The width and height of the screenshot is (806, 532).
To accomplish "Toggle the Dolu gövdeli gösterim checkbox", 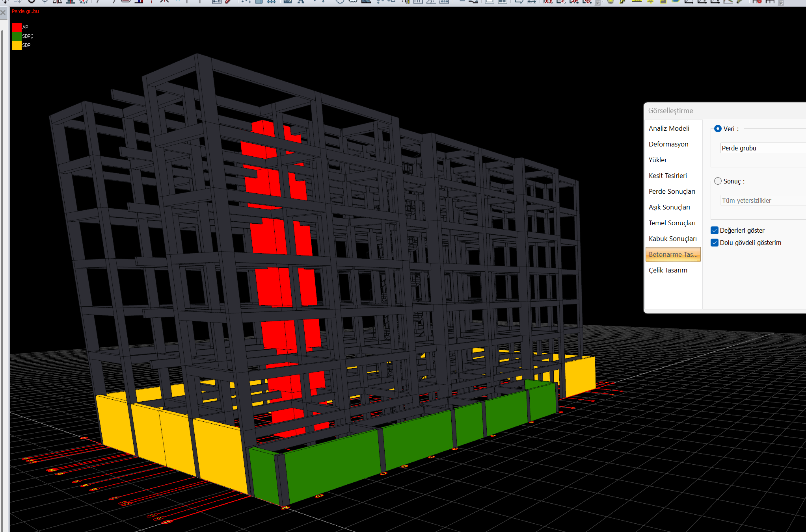I will click(715, 243).
